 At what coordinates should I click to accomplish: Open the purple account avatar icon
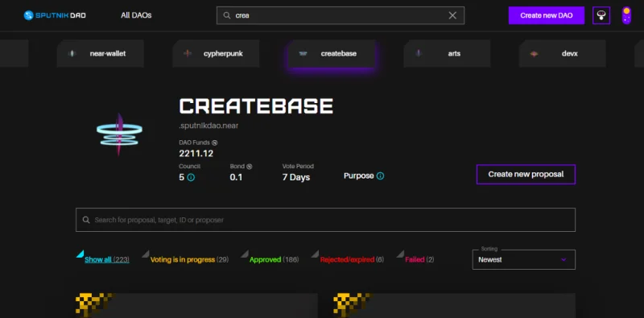point(626,15)
